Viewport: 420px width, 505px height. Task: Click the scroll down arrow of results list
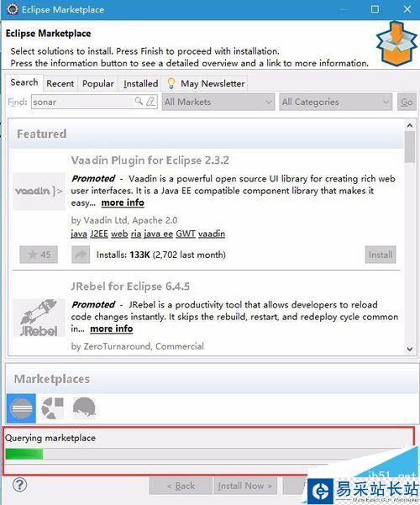click(410, 349)
